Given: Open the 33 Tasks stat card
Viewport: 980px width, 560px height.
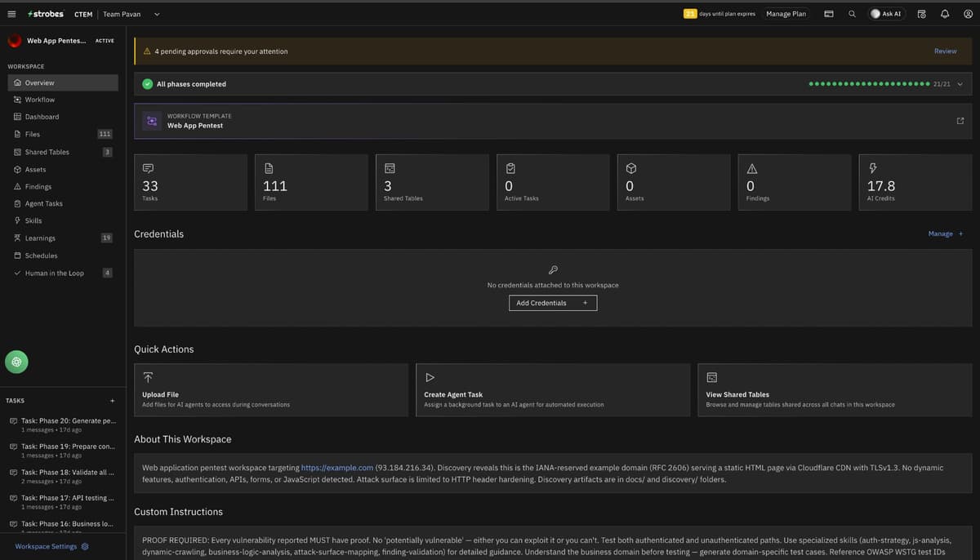Looking at the screenshot, I should pos(190,183).
